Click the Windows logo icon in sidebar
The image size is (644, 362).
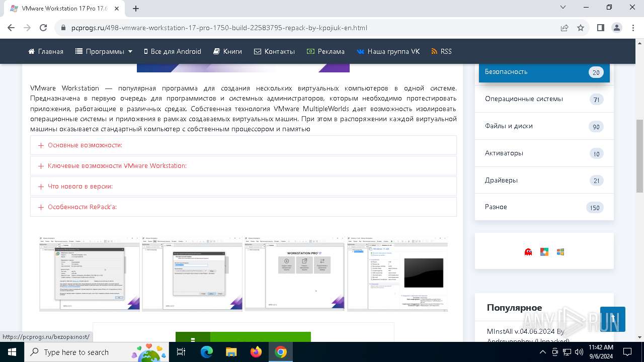tap(560, 252)
